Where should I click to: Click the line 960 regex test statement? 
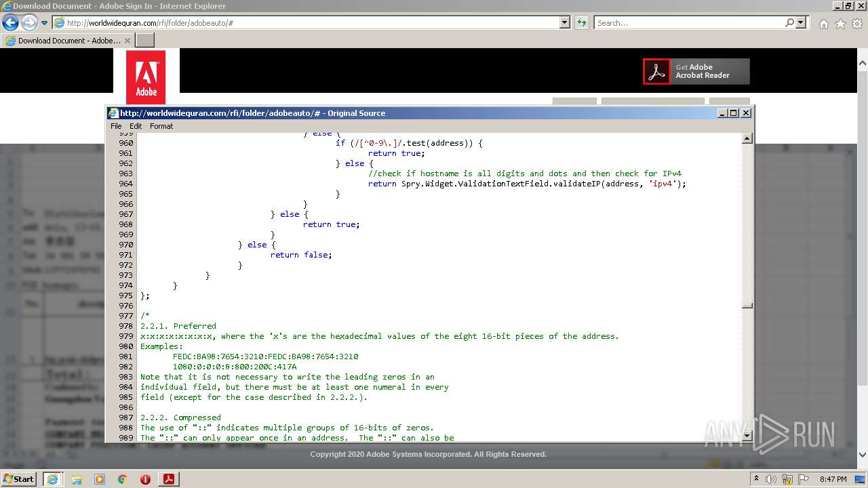[409, 143]
